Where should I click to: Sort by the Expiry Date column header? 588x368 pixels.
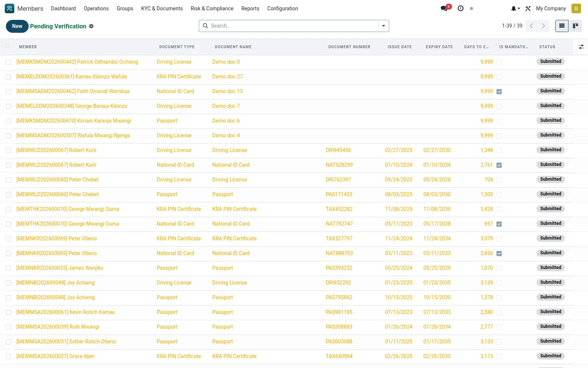pyautogui.click(x=439, y=47)
